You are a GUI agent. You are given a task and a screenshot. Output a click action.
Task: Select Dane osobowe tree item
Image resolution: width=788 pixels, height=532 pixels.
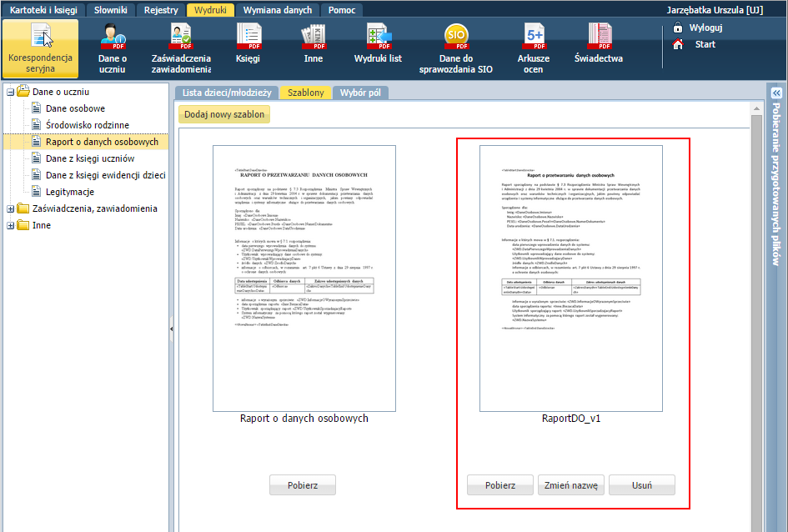click(75, 108)
